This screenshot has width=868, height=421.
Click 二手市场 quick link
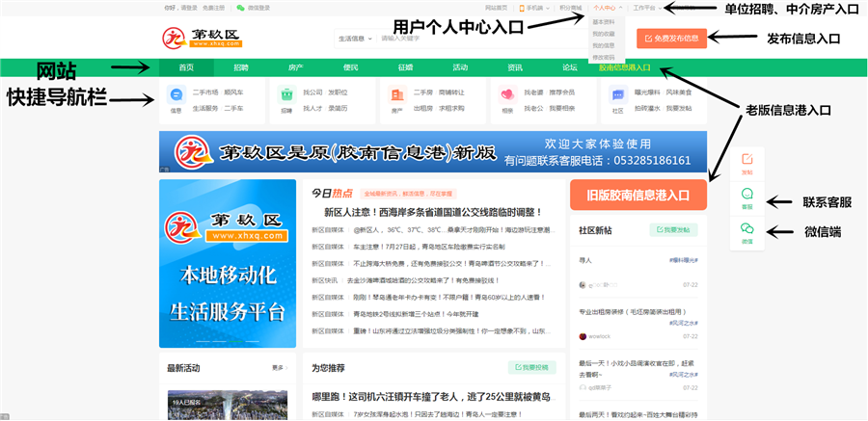pyautogui.click(x=204, y=92)
